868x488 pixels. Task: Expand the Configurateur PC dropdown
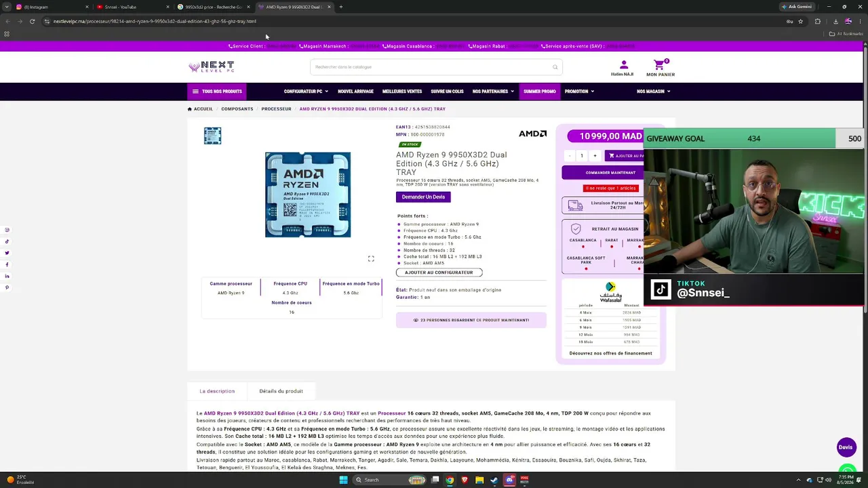point(306,91)
